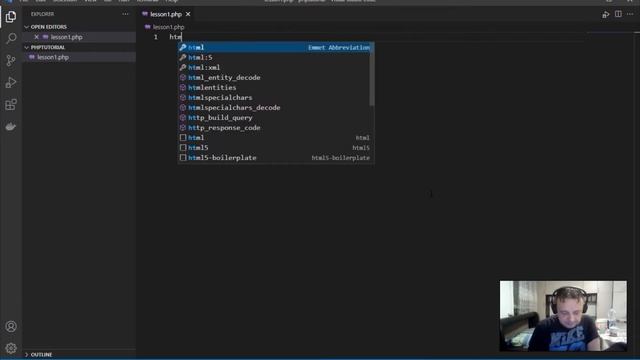Open the Explorer view in activity bar
Viewport: 640px width, 360px height.
pos(11,17)
